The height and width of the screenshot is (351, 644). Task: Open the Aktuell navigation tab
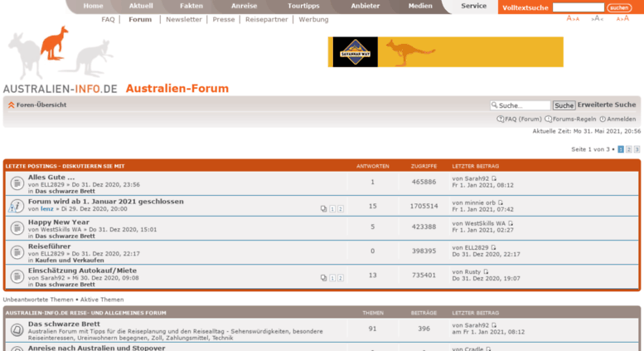[x=141, y=6]
